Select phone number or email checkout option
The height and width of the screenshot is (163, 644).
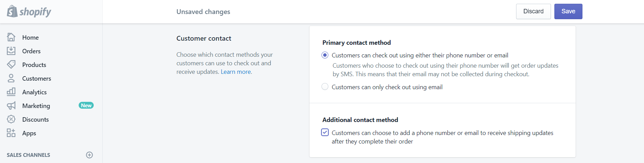pyautogui.click(x=325, y=55)
